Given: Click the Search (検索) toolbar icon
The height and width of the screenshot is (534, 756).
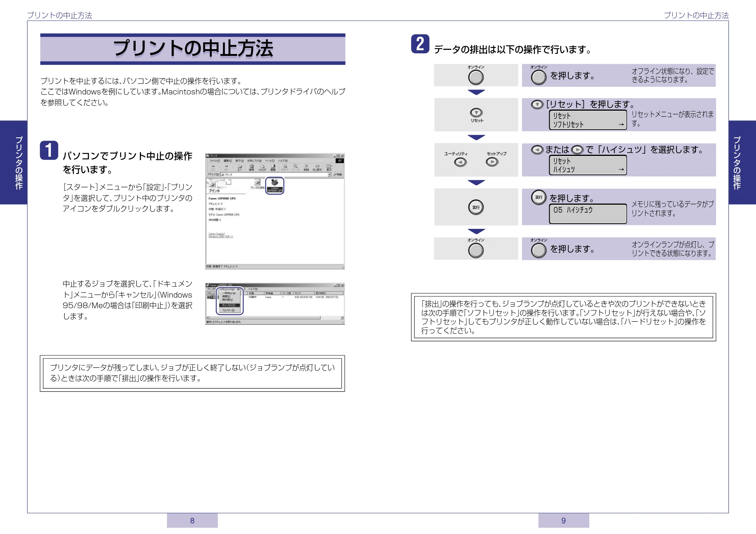Looking at the screenshot, I should pos(251,168).
